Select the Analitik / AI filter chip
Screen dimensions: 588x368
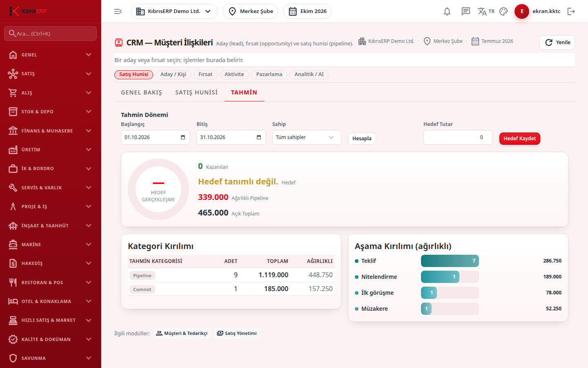pyautogui.click(x=309, y=74)
